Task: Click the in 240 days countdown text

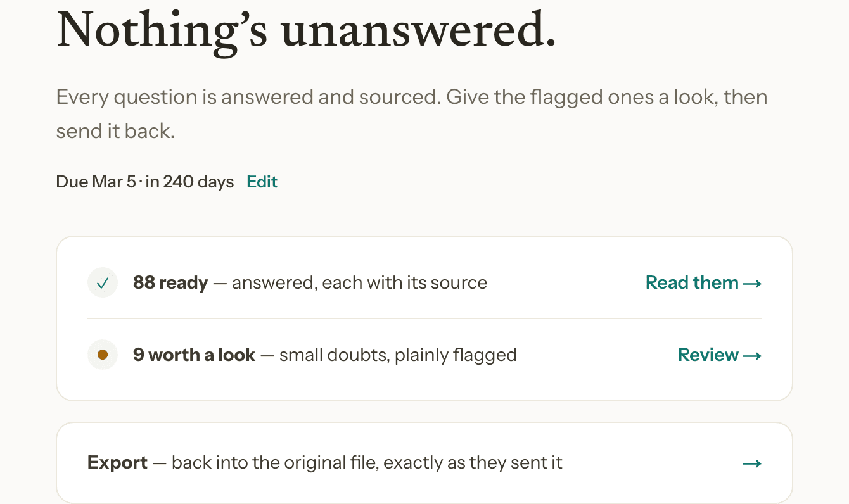Action: pos(189,182)
